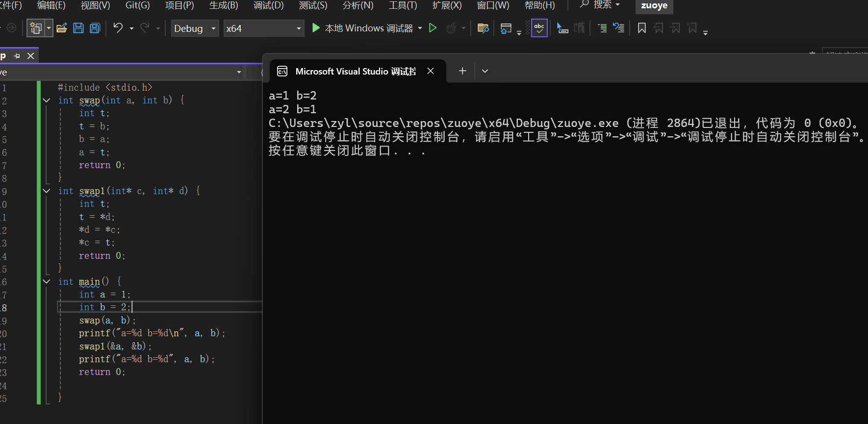Click the terminal icon on console tab
The height and width of the screenshot is (424, 868).
tap(282, 72)
